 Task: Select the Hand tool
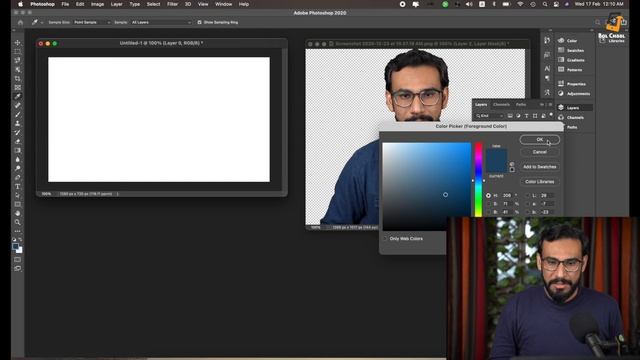[x=18, y=213]
